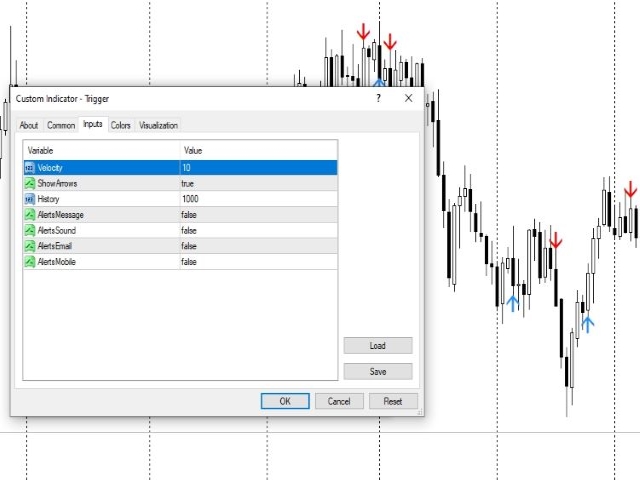Select the History value field 1000
This screenshot has height=480, width=640.
(259, 199)
